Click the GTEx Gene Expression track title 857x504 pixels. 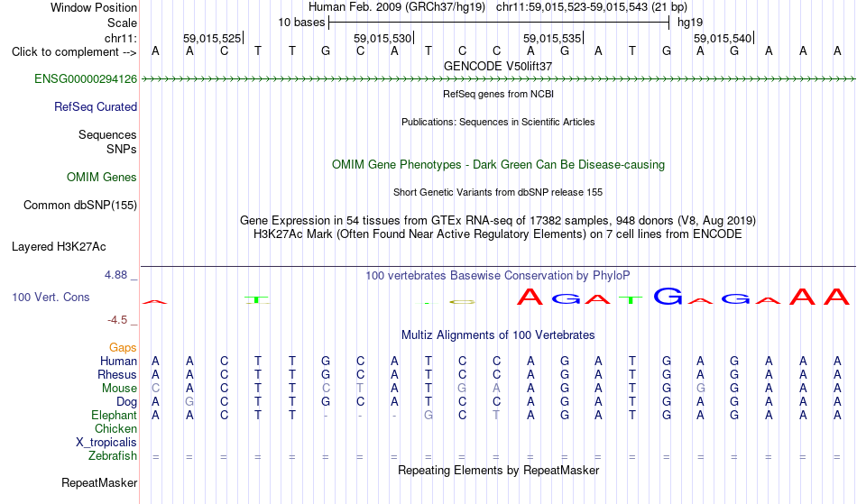(x=498, y=221)
